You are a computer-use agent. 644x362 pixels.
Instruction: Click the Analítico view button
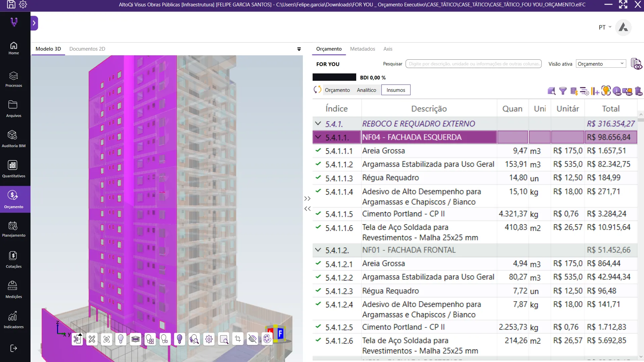(366, 90)
